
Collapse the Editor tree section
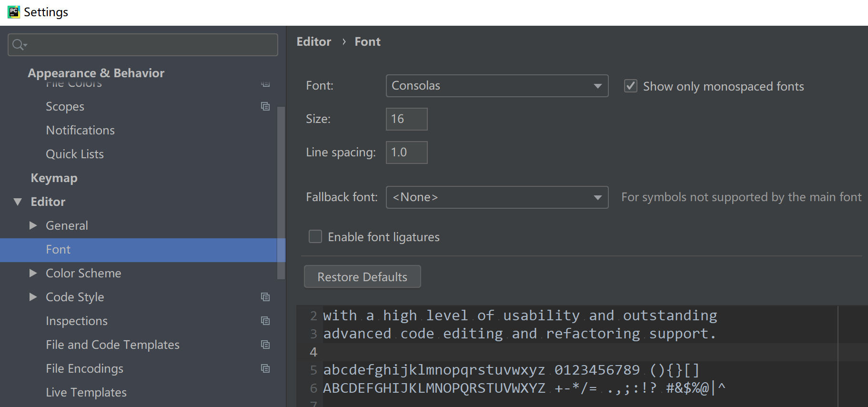[18, 202]
